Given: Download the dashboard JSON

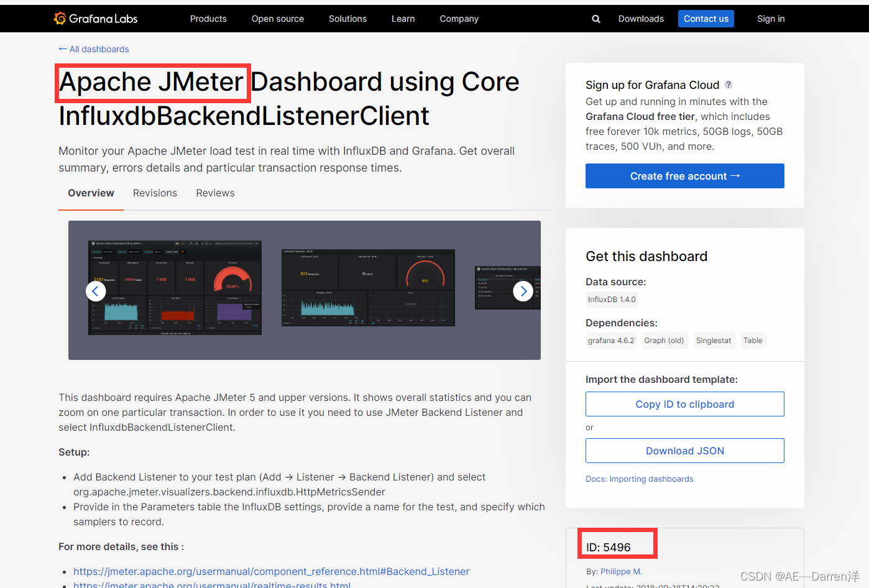Looking at the screenshot, I should pyautogui.click(x=684, y=451).
